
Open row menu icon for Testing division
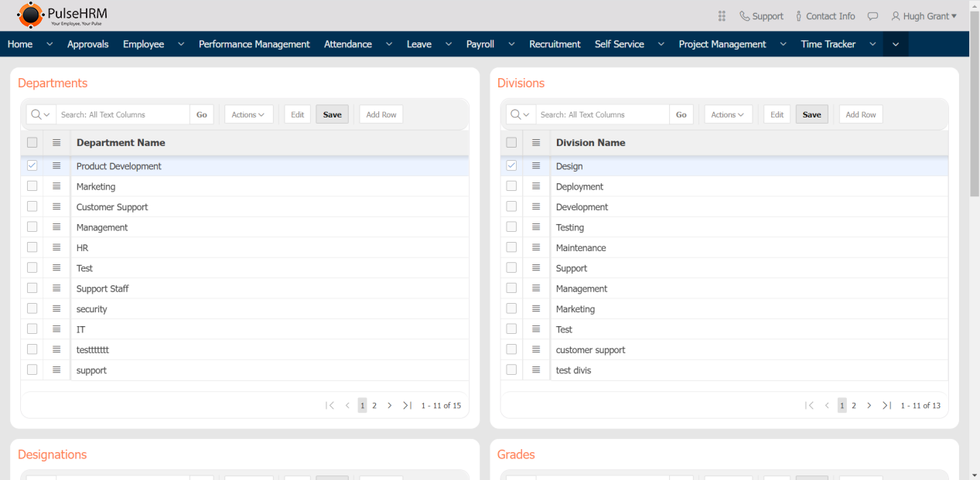pos(536,227)
